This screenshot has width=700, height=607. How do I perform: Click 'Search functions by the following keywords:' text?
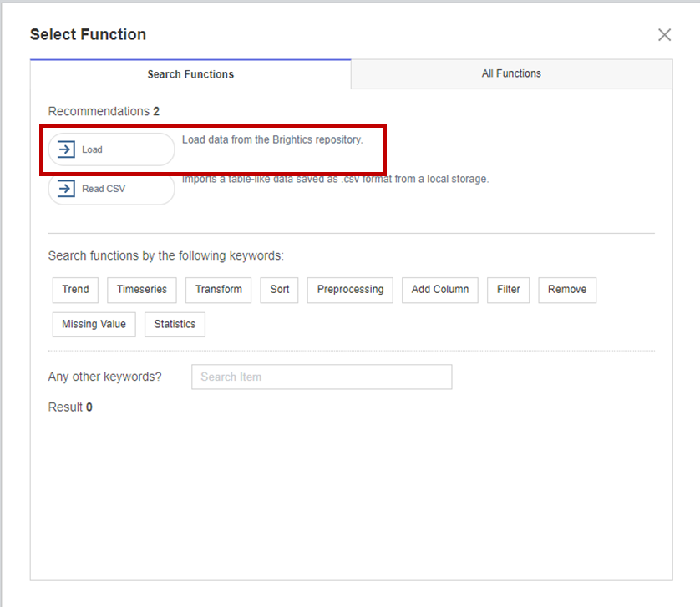coord(165,255)
